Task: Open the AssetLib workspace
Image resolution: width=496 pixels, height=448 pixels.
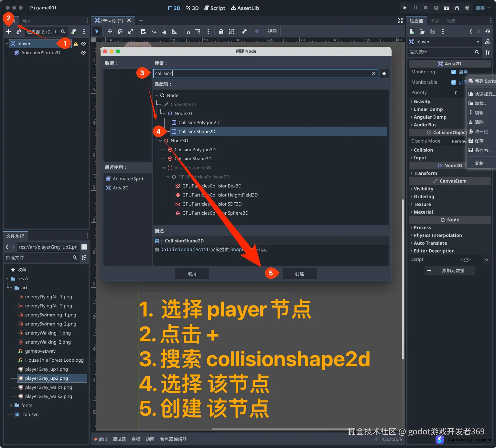Action: [245, 8]
